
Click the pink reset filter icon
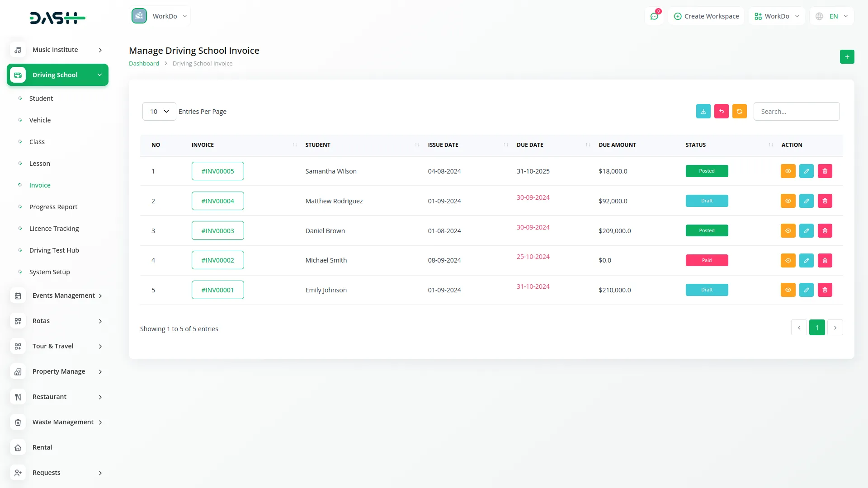[721, 112]
